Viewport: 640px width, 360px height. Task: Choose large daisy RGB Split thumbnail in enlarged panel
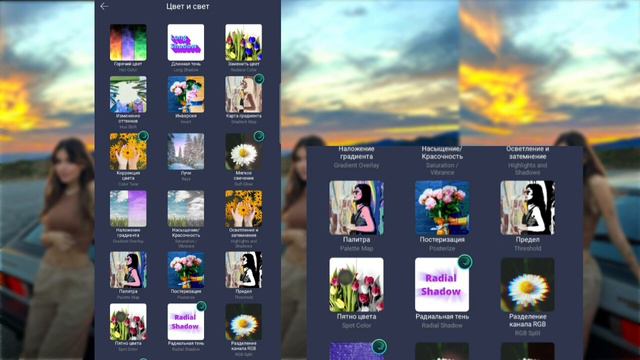point(528,284)
